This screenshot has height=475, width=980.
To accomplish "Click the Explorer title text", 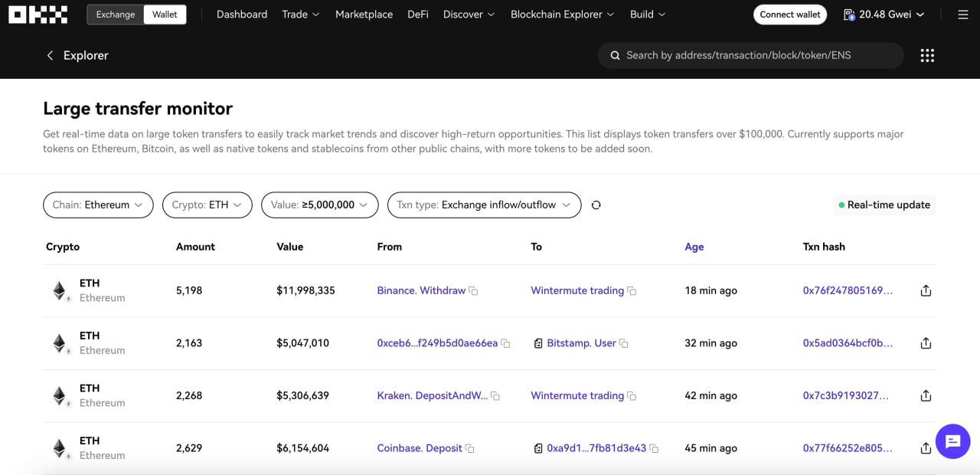I will tap(86, 55).
